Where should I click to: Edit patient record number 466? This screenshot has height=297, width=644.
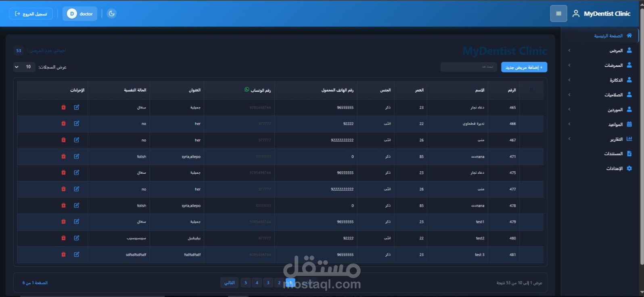click(x=77, y=123)
